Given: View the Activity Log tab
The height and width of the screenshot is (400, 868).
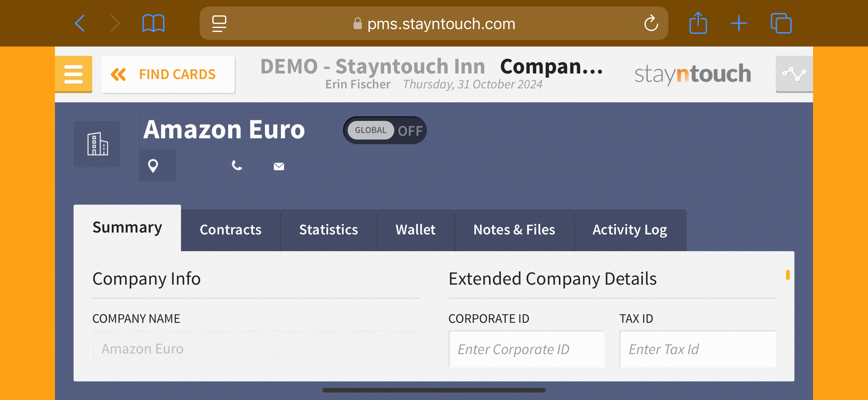Looking at the screenshot, I should [630, 230].
